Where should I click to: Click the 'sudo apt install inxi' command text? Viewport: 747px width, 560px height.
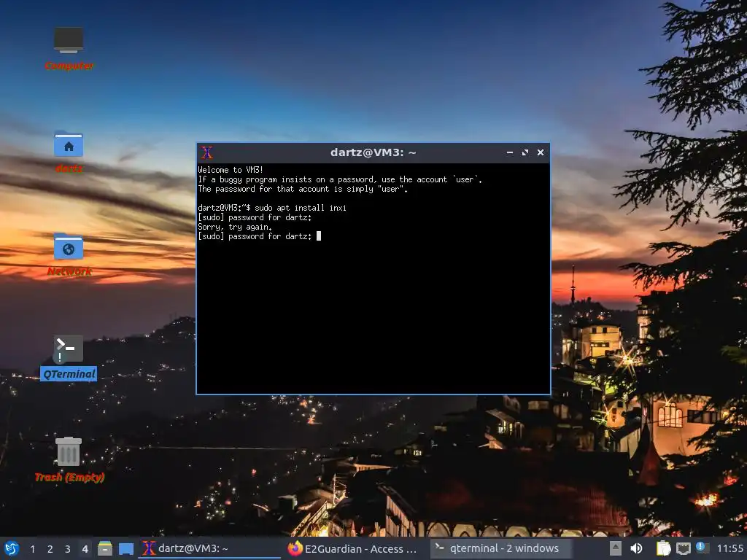tap(301, 208)
